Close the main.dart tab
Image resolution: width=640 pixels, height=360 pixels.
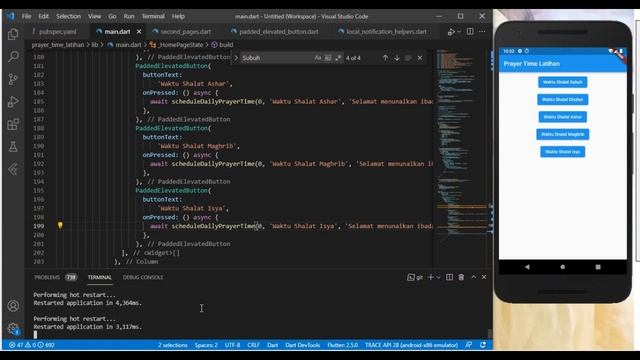[x=139, y=31]
